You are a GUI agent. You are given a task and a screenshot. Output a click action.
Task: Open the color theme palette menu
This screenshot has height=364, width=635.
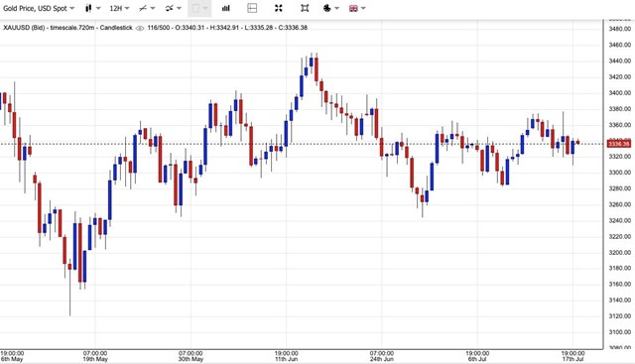(x=327, y=8)
